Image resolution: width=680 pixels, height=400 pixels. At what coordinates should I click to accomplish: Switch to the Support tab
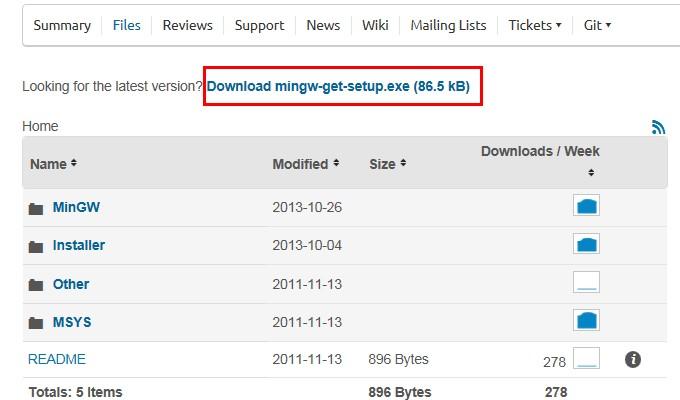(x=259, y=25)
